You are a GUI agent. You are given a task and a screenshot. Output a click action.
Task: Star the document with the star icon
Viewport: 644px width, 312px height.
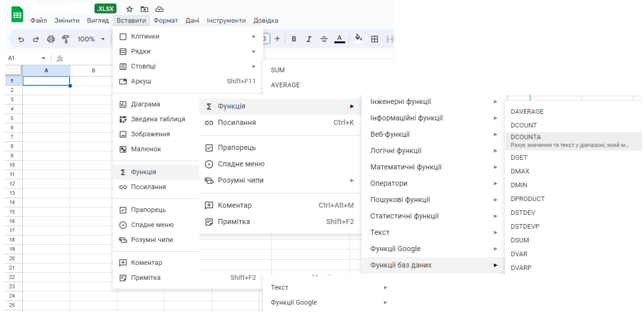[x=129, y=9]
